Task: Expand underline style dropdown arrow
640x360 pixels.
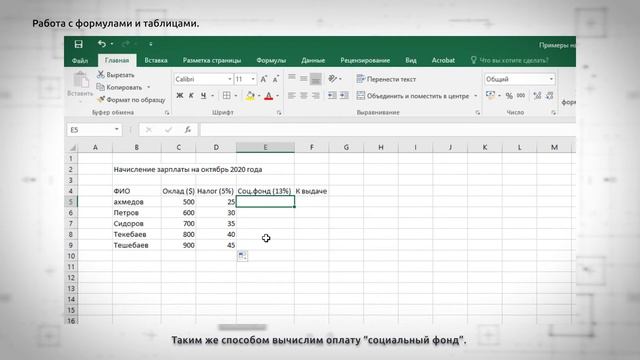Action: pos(212,96)
